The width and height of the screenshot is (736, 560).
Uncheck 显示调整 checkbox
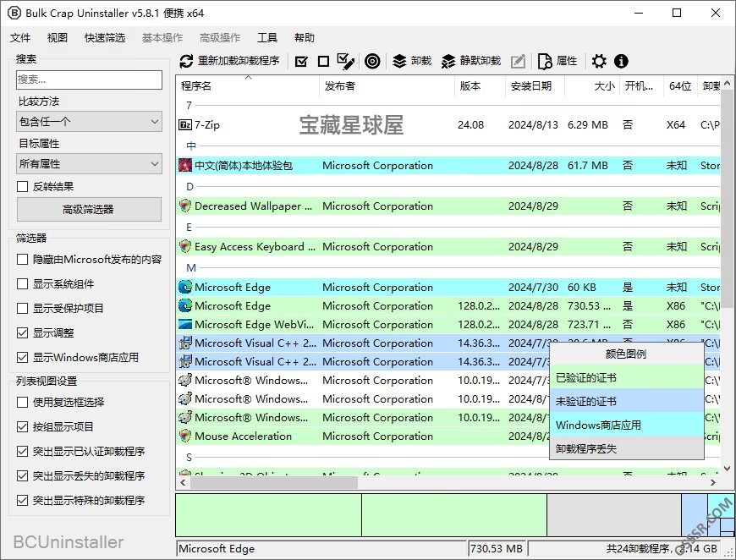(x=23, y=332)
